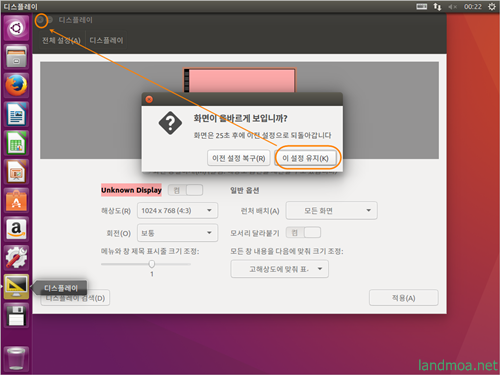Open the Amazon launcher icon
The height and width of the screenshot is (375, 500).
(16, 229)
